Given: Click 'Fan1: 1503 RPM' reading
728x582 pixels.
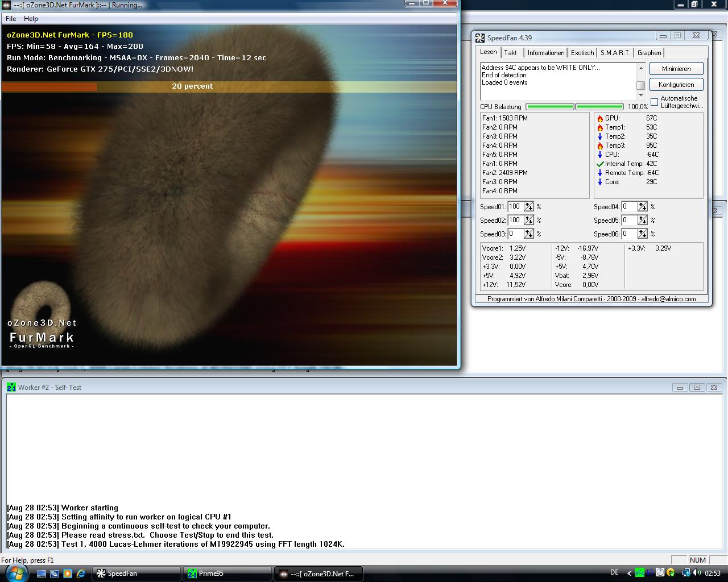Looking at the screenshot, I should point(505,118).
